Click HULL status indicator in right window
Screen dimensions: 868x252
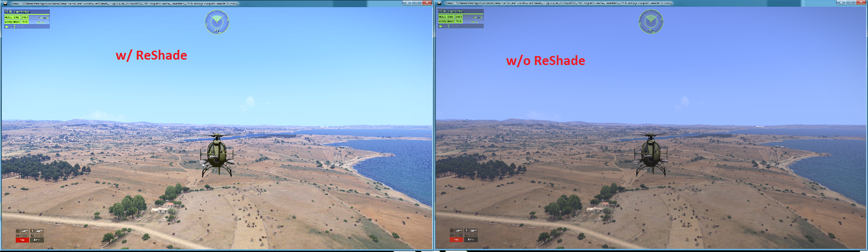click(443, 17)
